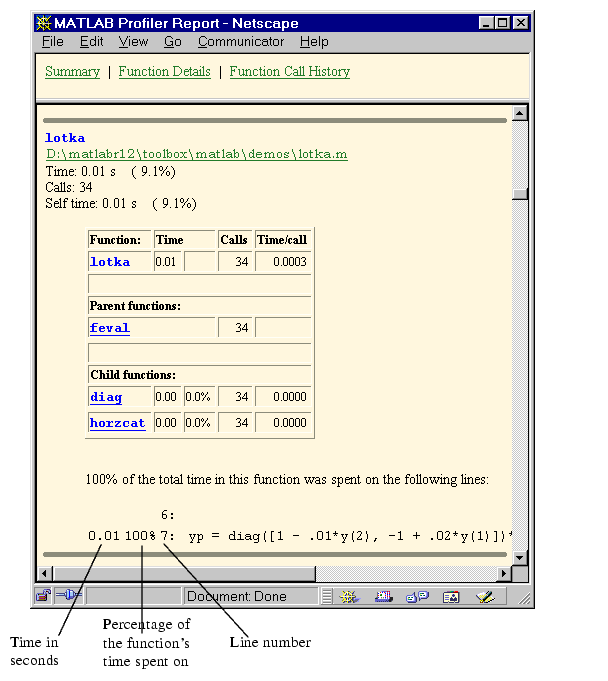Open the File menu
Image resolution: width=608 pixels, height=681 pixels.
coord(52,41)
